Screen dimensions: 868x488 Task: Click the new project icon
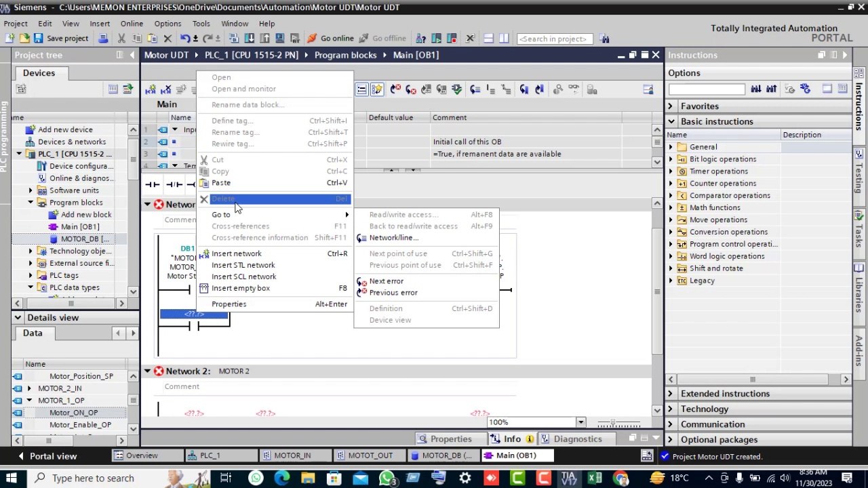[10, 39]
